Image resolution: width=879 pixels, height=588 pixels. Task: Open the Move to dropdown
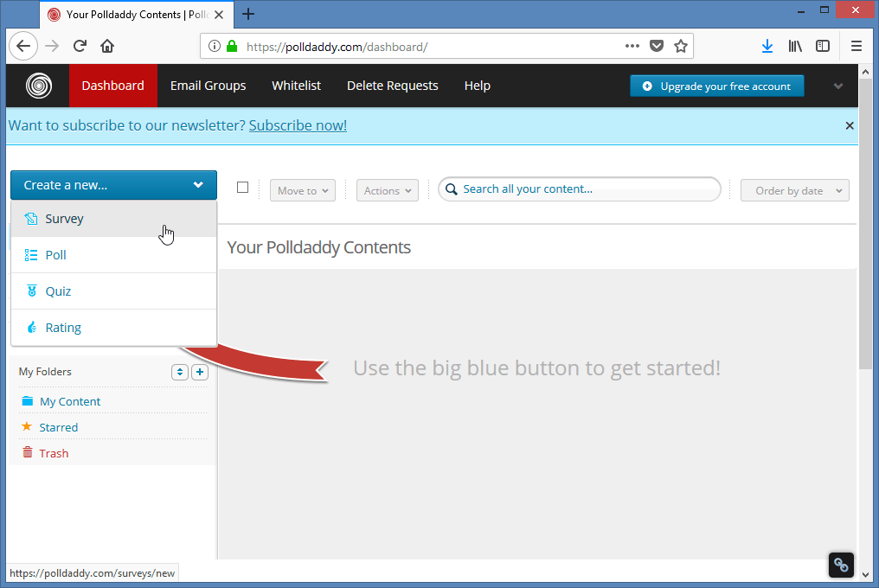coord(303,190)
